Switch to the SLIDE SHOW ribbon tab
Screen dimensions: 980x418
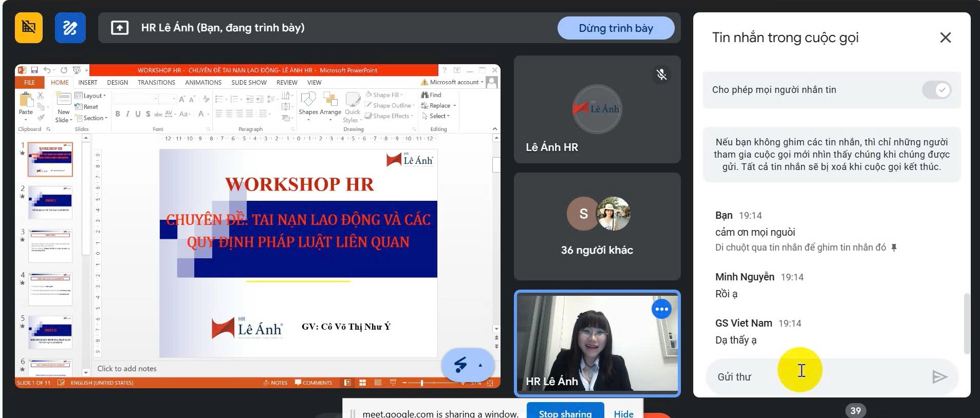point(249,83)
